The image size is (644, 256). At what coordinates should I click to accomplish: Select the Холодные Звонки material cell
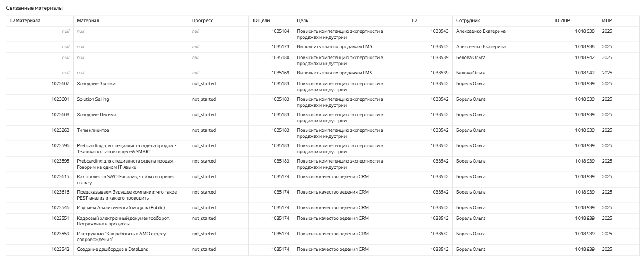click(x=96, y=84)
